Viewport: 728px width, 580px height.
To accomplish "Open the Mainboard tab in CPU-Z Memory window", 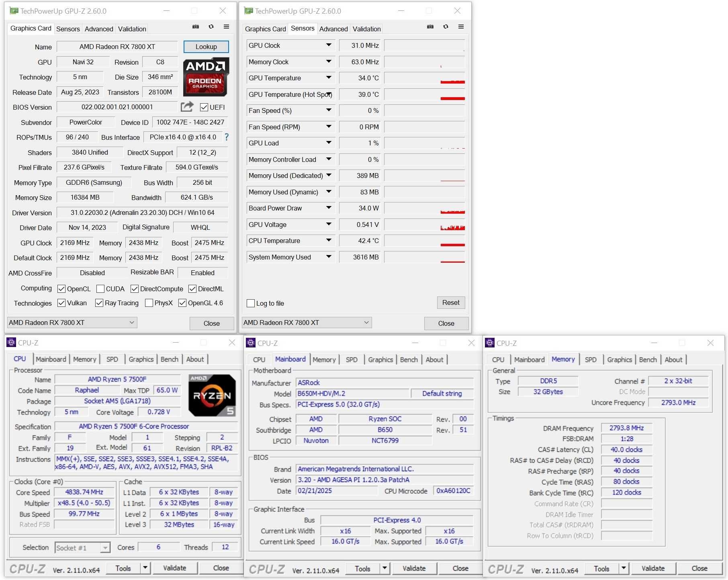I will coord(529,359).
